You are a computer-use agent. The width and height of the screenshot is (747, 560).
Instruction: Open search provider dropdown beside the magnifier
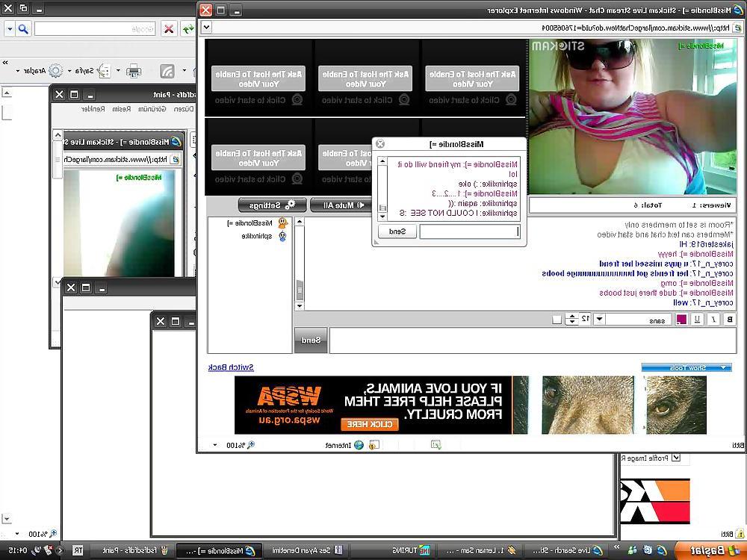pos(10,29)
